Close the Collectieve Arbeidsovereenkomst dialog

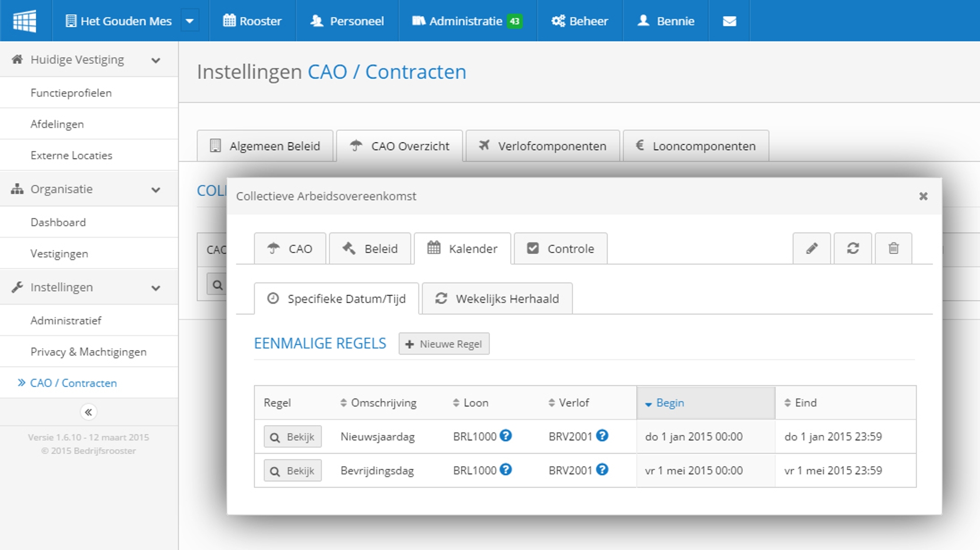coord(923,196)
